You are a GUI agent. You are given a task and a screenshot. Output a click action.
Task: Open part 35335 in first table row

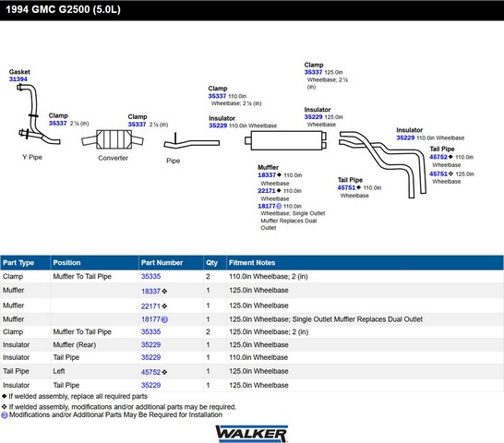point(150,277)
